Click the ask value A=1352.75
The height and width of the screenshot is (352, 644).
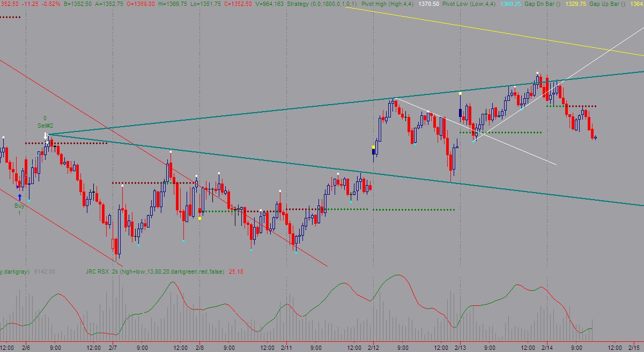pos(109,4)
